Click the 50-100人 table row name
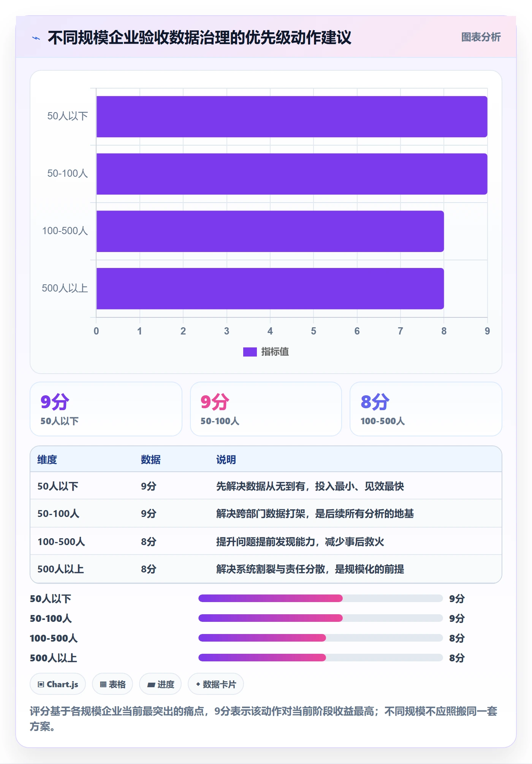The height and width of the screenshot is (764, 532). 58,514
